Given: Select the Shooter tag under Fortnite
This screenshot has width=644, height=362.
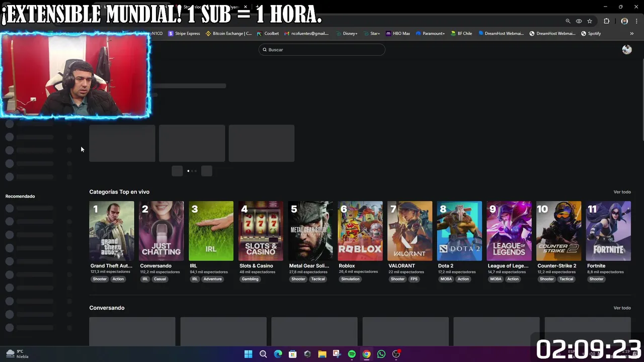Looking at the screenshot, I should (x=596, y=279).
